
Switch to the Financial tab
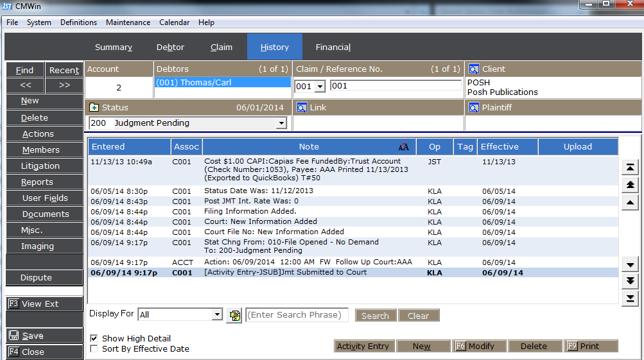[x=333, y=47]
